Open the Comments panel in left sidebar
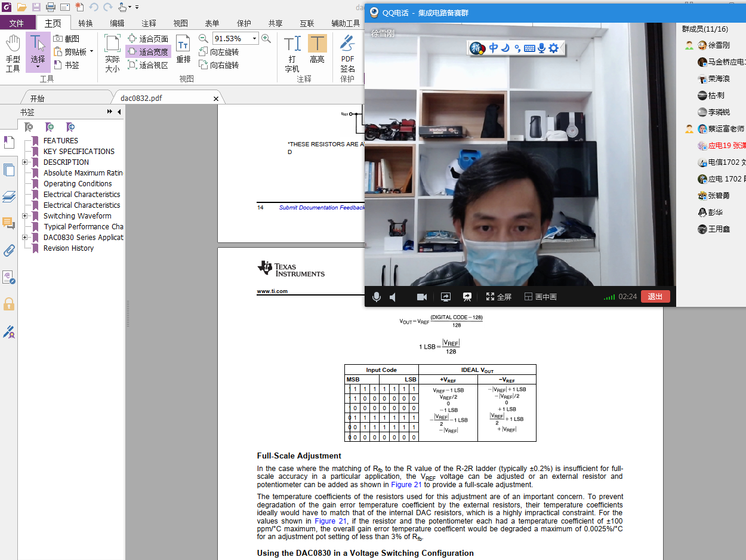 click(9, 223)
